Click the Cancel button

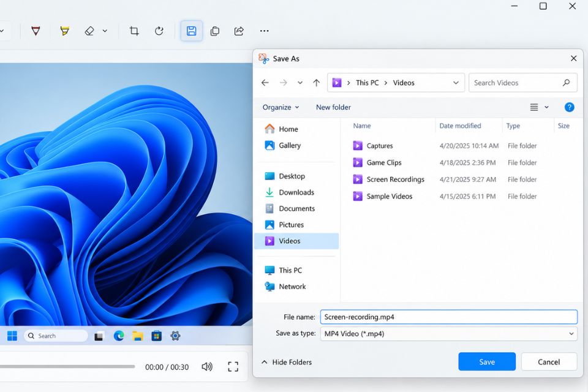pyautogui.click(x=549, y=361)
